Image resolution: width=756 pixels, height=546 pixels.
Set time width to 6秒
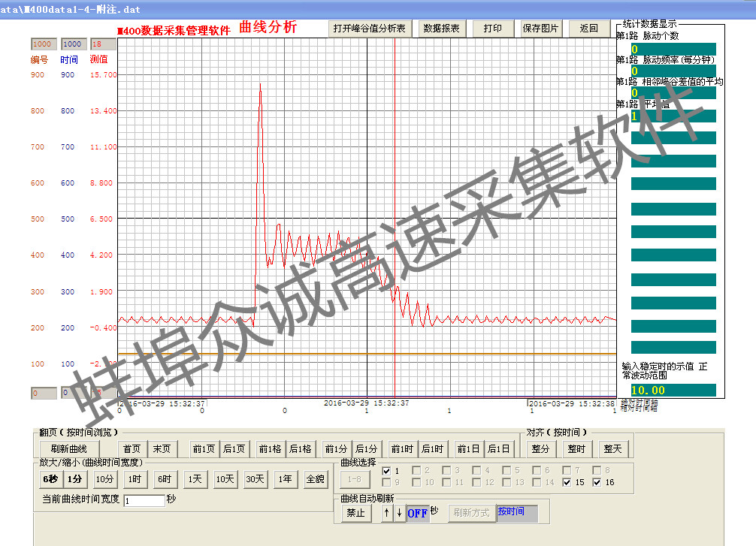coord(50,479)
